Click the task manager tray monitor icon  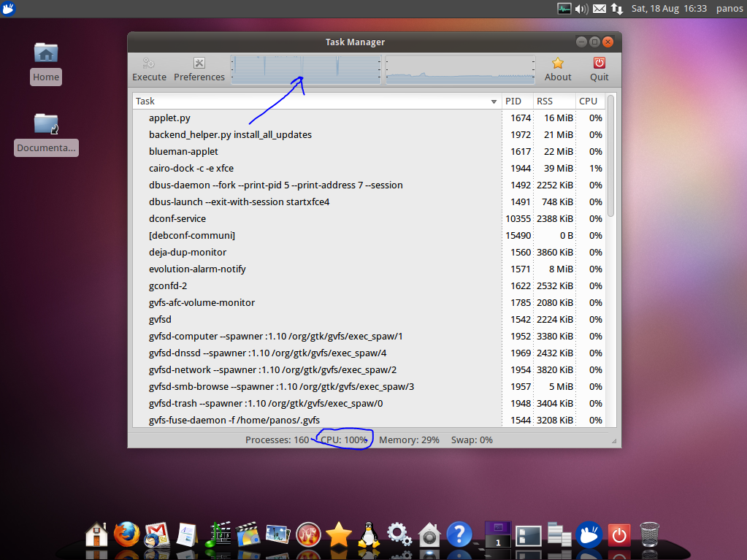coord(564,9)
